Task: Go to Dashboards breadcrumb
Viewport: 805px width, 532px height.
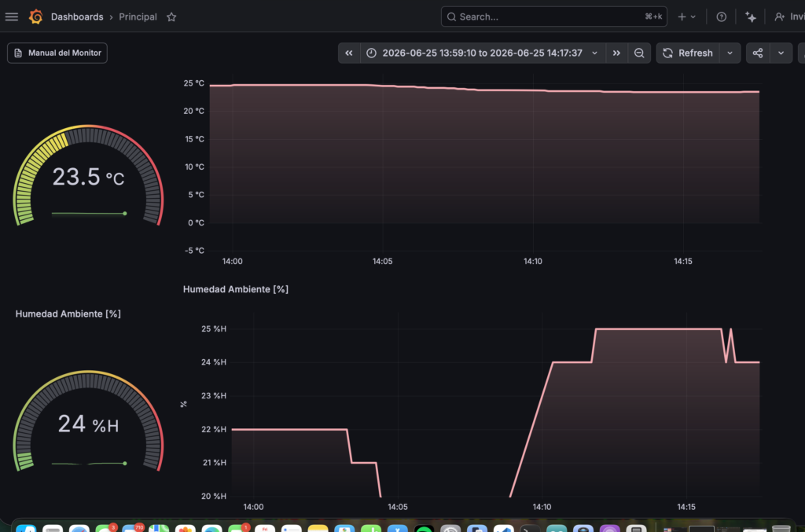Action: click(x=77, y=17)
